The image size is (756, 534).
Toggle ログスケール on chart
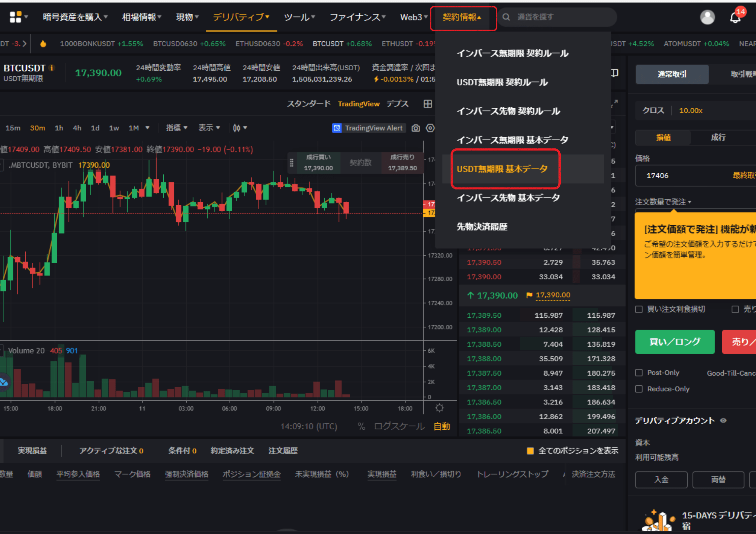pyautogui.click(x=399, y=426)
